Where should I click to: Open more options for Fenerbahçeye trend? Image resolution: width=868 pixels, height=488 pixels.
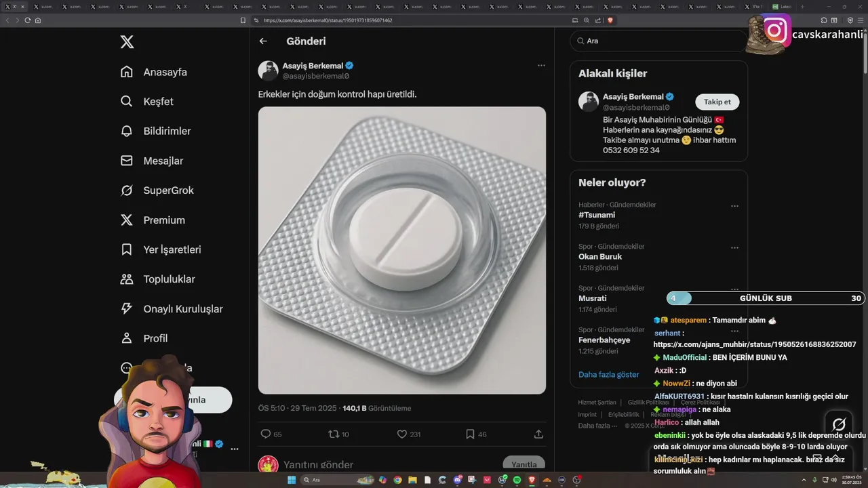point(734,331)
